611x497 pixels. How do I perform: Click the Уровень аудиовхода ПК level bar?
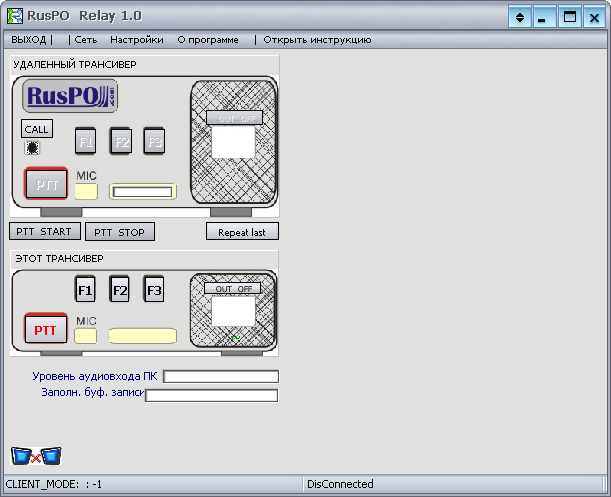[221, 377]
